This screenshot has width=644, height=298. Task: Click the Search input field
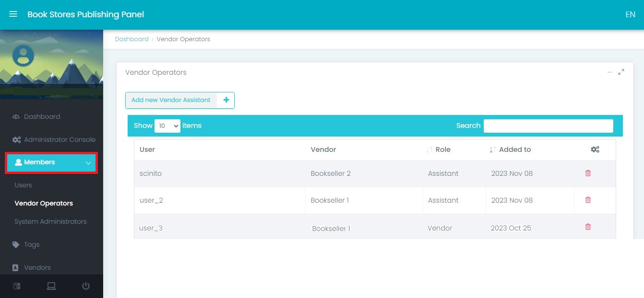point(548,126)
